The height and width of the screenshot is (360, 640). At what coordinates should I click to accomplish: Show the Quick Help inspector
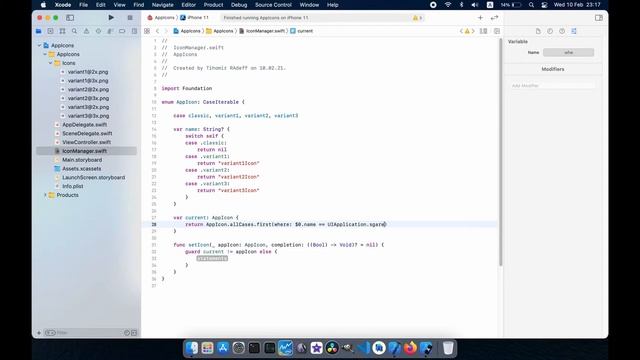click(562, 31)
